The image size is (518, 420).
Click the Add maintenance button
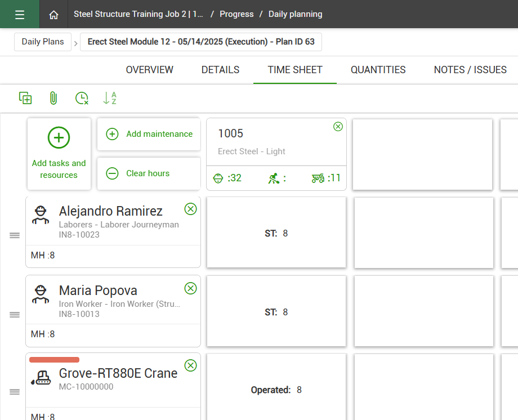tap(149, 134)
